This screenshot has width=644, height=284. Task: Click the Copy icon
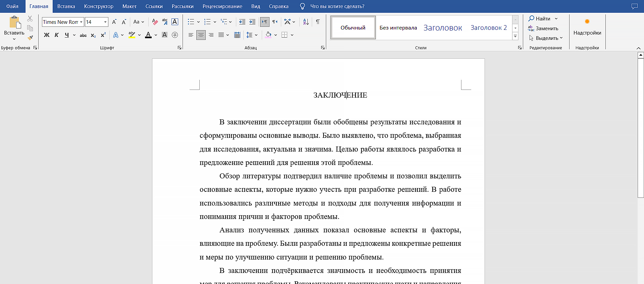(30, 28)
